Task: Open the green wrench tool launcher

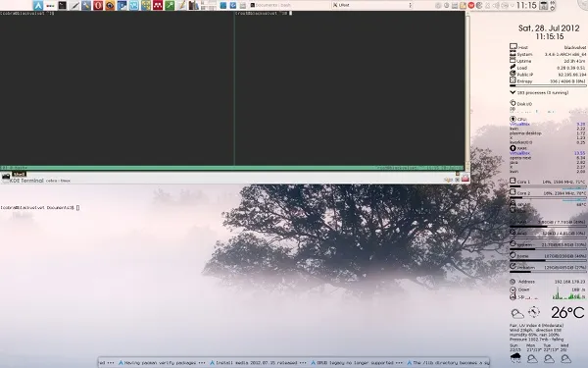Action: (170, 5)
